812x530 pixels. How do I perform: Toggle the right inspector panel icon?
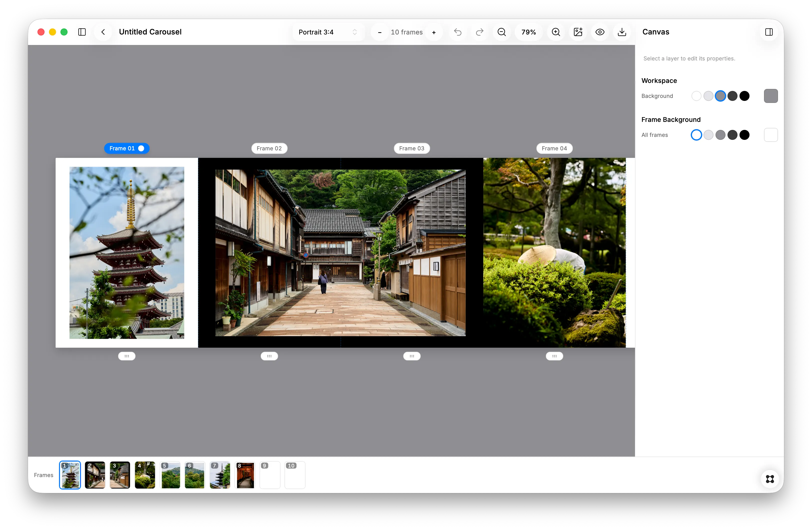pyautogui.click(x=769, y=32)
